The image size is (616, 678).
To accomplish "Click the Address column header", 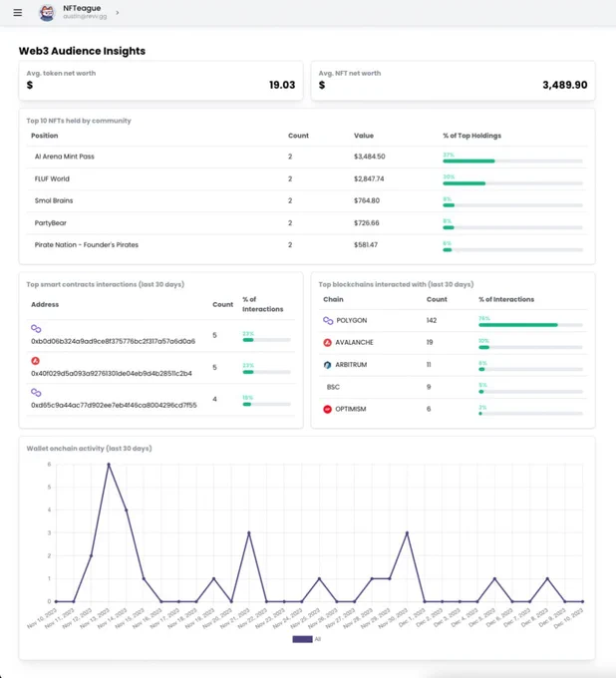I will [x=45, y=304].
